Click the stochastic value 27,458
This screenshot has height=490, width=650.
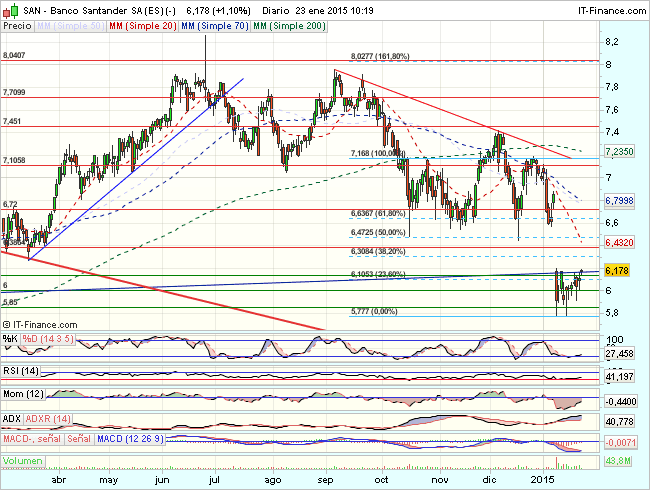pyautogui.click(x=619, y=354)
